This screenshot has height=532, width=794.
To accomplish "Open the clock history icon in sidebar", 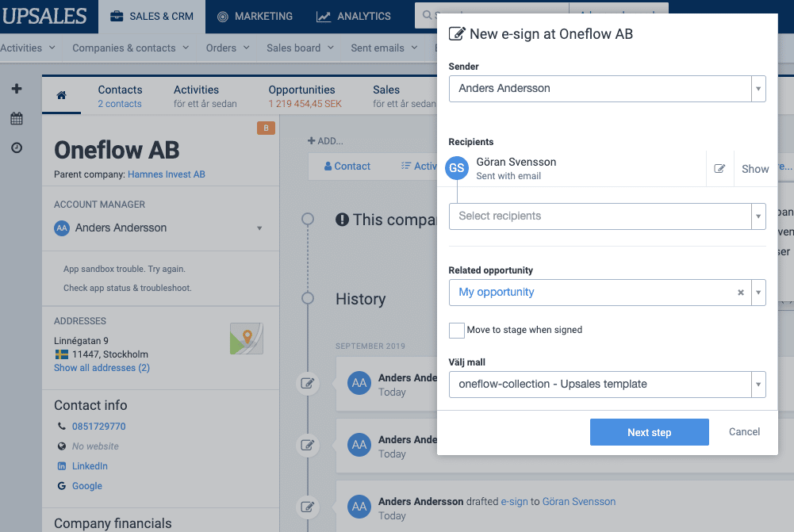I will (17, 147).
